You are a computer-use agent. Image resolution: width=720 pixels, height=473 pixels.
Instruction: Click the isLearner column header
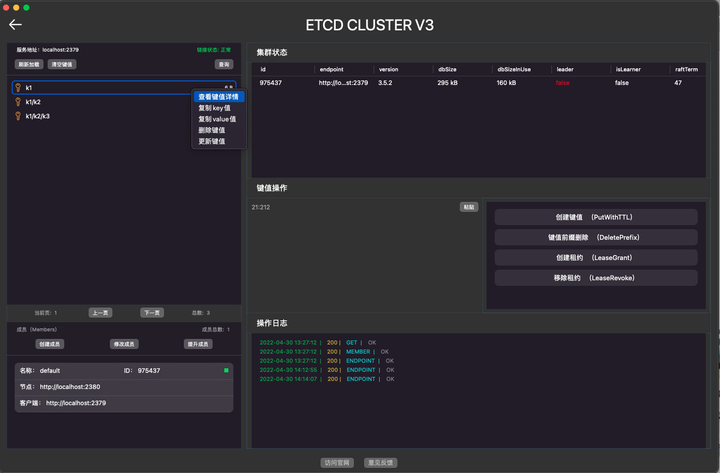tap(628, 69)
